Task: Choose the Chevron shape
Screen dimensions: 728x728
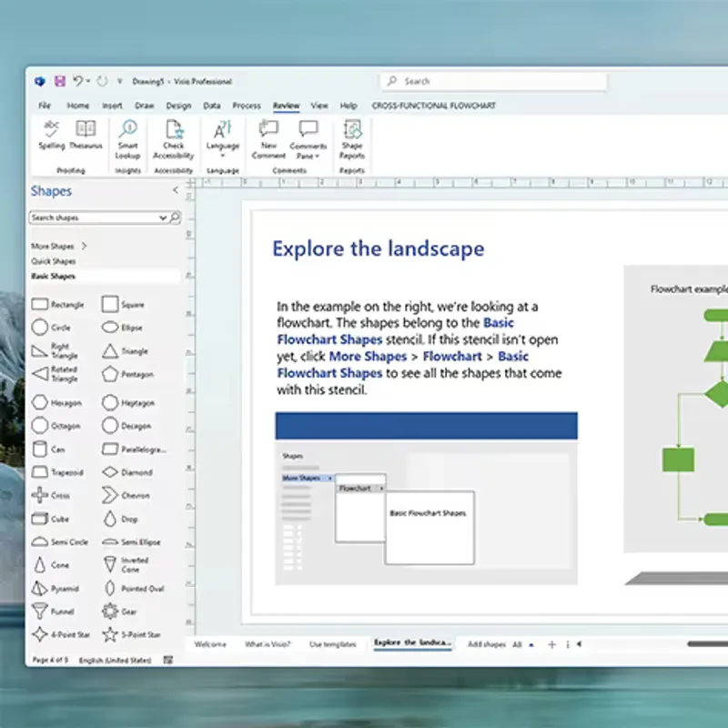Action: point(126,495)
